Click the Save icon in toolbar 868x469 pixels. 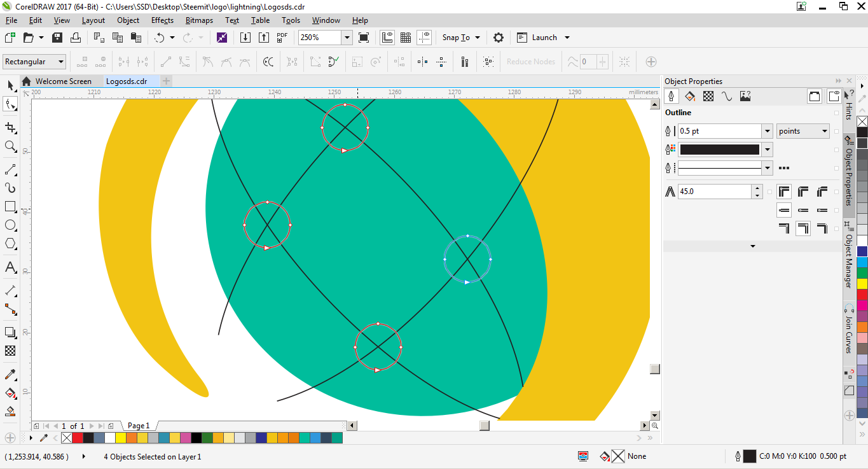(x=57, y=38)
